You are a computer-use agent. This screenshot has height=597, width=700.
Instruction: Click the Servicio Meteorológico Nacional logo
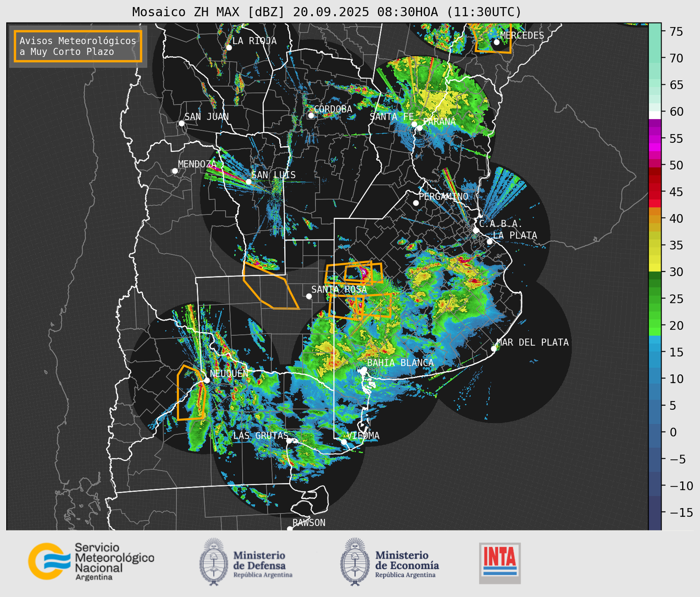(x=91, y=561)
